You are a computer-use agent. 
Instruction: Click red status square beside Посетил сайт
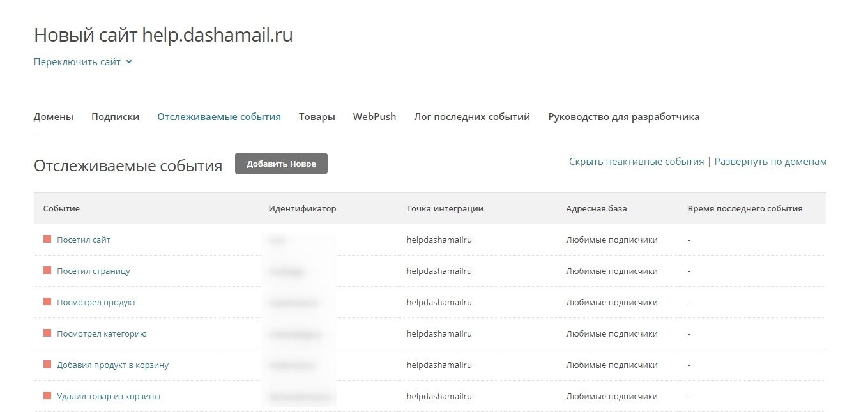point(47,240)
